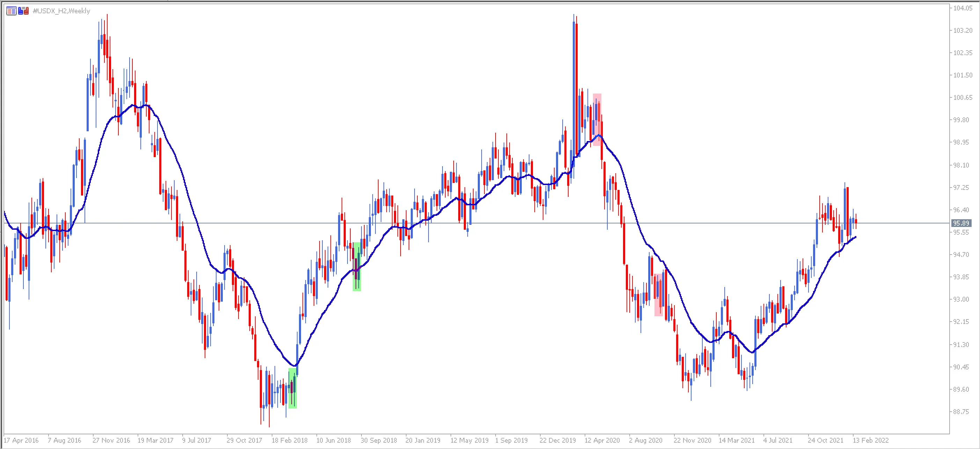Click the 99.80 price scale label
Screen dimensions: 980x449
point(961,120)
